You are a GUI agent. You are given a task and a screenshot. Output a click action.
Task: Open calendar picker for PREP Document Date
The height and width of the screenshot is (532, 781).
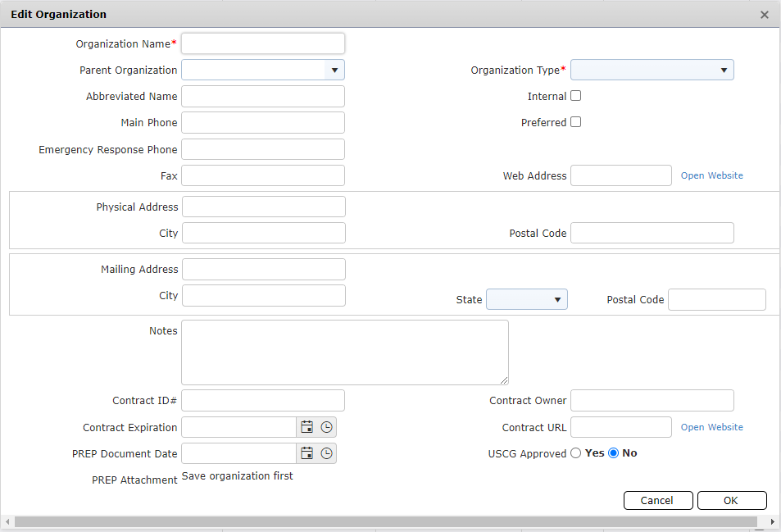point(306,453)
